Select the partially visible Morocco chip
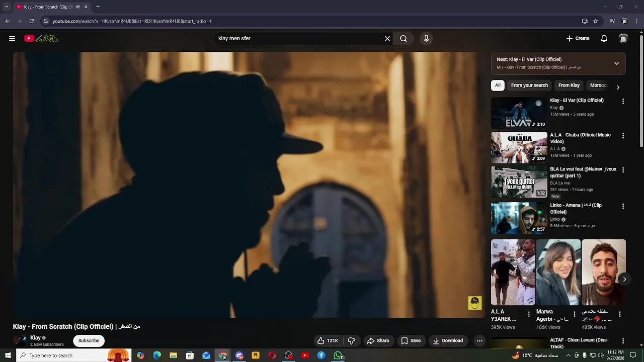This screenshot has height=362, width=644. [598, 85]
